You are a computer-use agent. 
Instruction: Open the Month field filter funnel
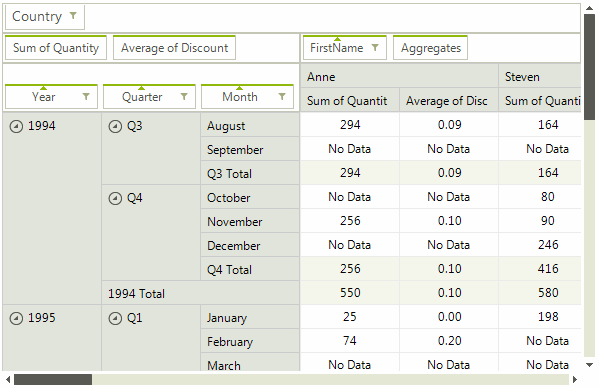(x=282, y=96)
